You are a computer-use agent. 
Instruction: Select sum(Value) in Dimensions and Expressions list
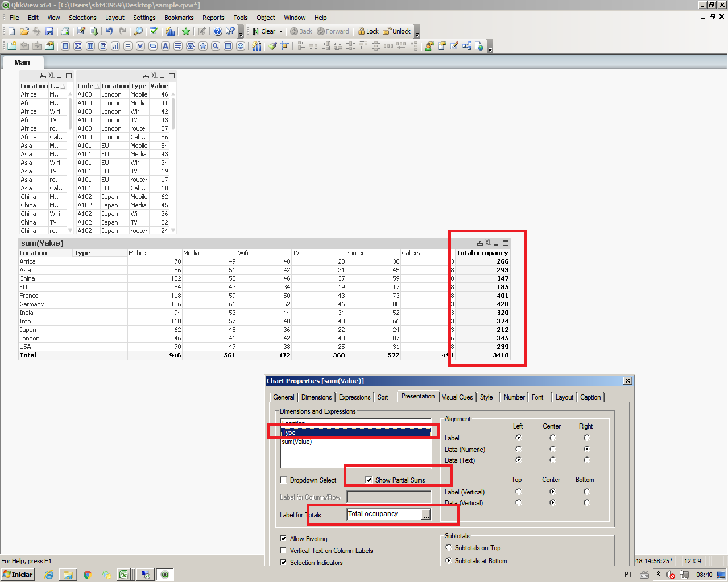tap(355, 442)
